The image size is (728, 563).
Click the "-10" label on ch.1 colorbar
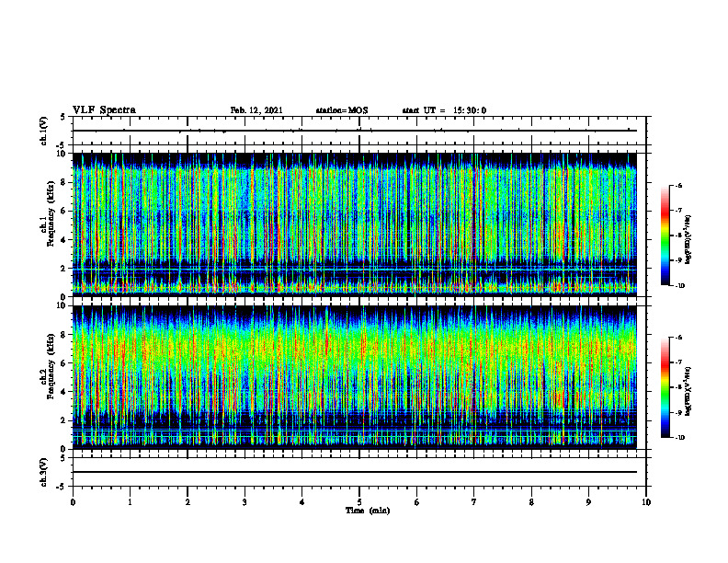[679, 286]
